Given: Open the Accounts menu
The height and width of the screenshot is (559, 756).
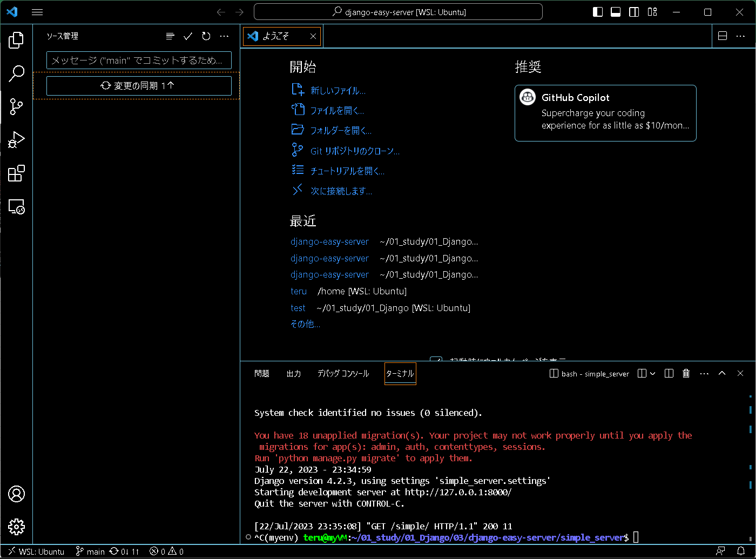Looking at the screenshot, I should [x=17, y=494].
